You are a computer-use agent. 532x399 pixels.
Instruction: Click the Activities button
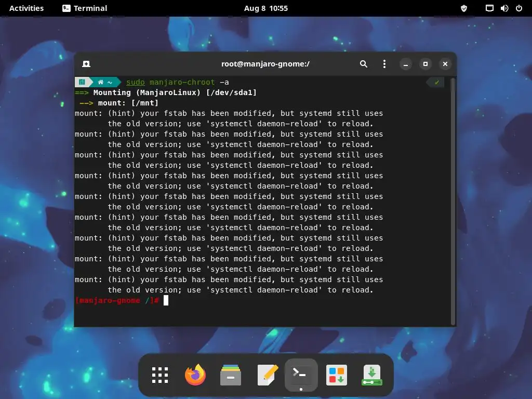point(26,8)
